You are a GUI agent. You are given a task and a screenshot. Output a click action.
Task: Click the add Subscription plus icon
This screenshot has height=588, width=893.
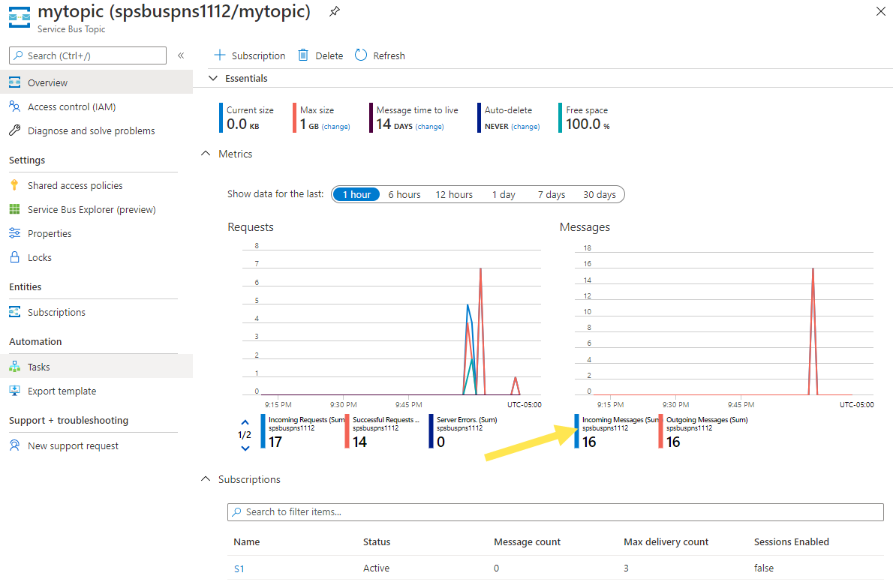coord(220,55)
